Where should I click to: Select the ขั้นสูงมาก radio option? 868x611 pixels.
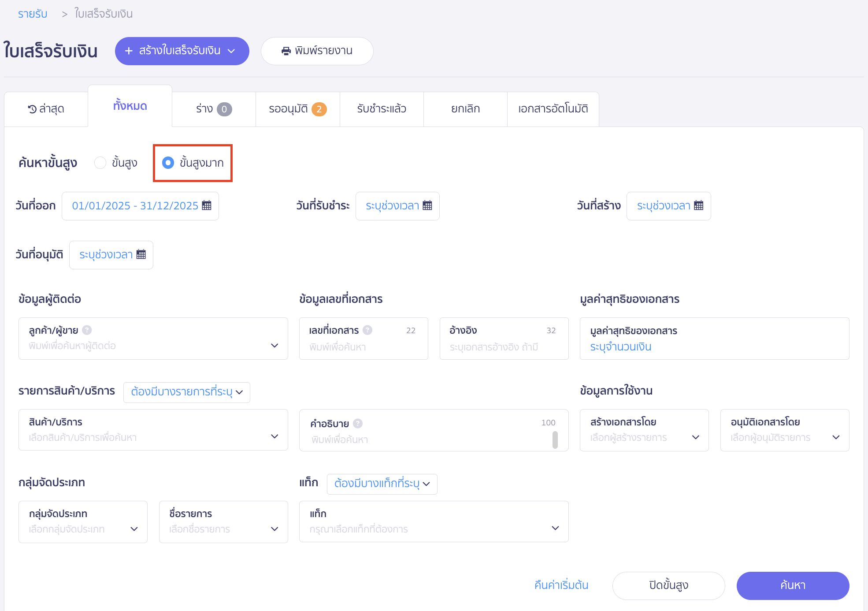[x=168, y=163]
